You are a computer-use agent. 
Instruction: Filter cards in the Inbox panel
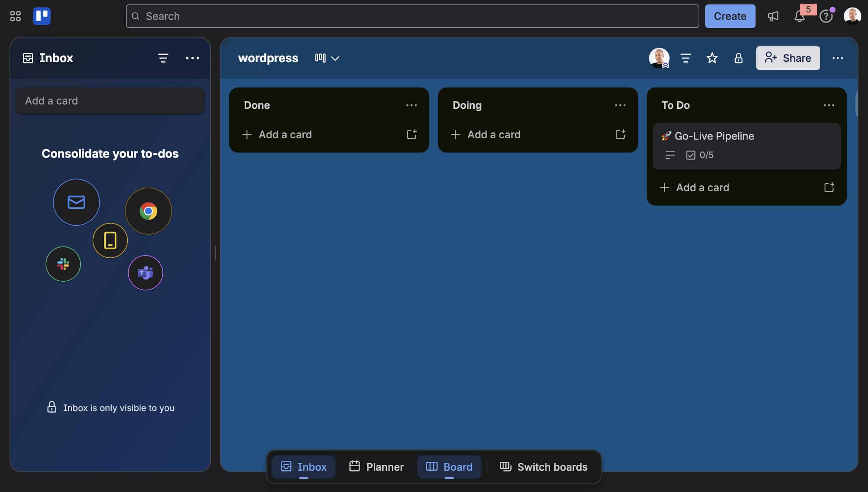click(163, 58)
